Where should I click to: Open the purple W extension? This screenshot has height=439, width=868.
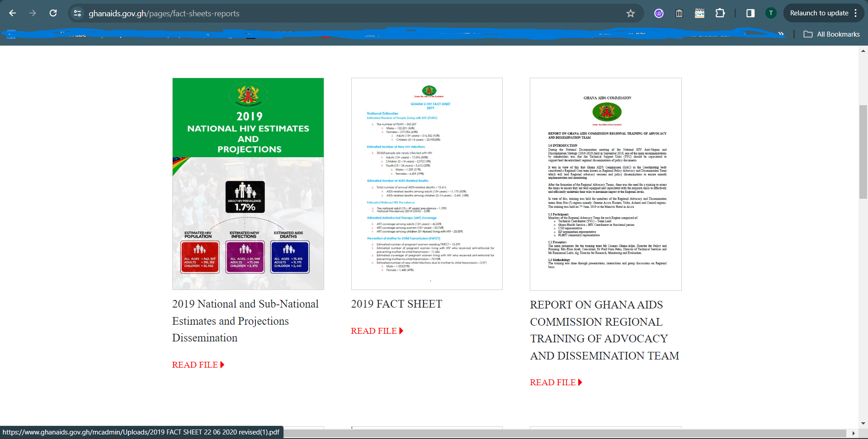(x=659, y=13)
